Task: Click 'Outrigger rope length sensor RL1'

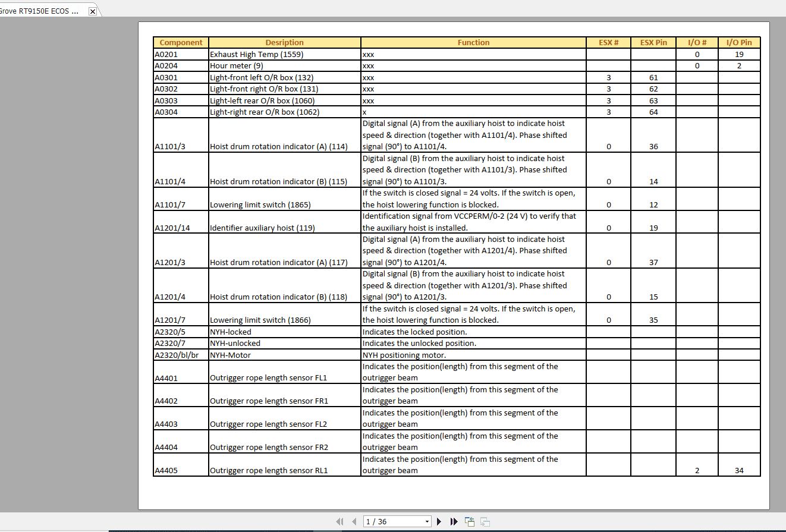Action: click(269, 471)
